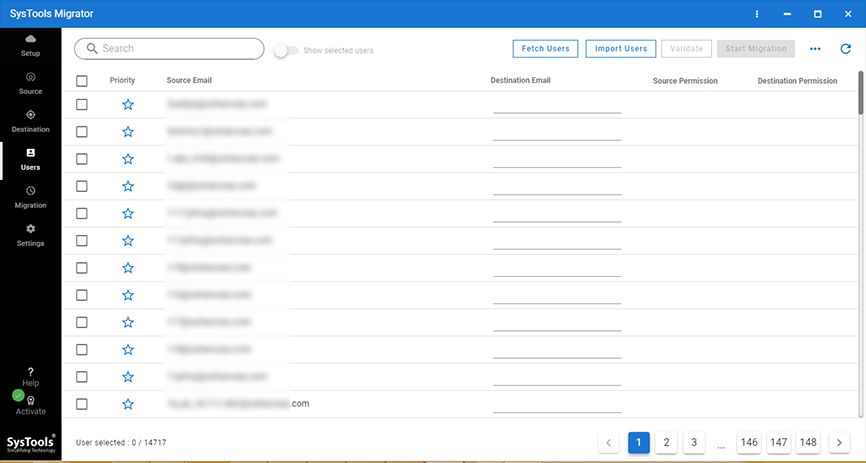The image size is (866, 463).
Task: Mark the ninth row's priority star
Action: (128, 322)
